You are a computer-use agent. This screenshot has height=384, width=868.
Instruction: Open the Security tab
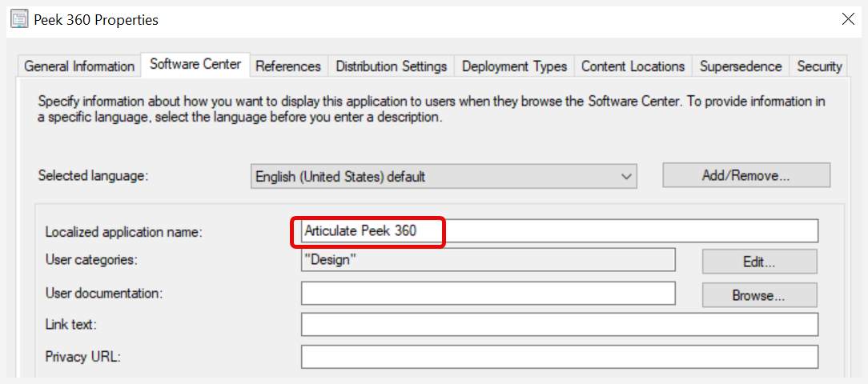pyautogui.click(x=818, y=66)
